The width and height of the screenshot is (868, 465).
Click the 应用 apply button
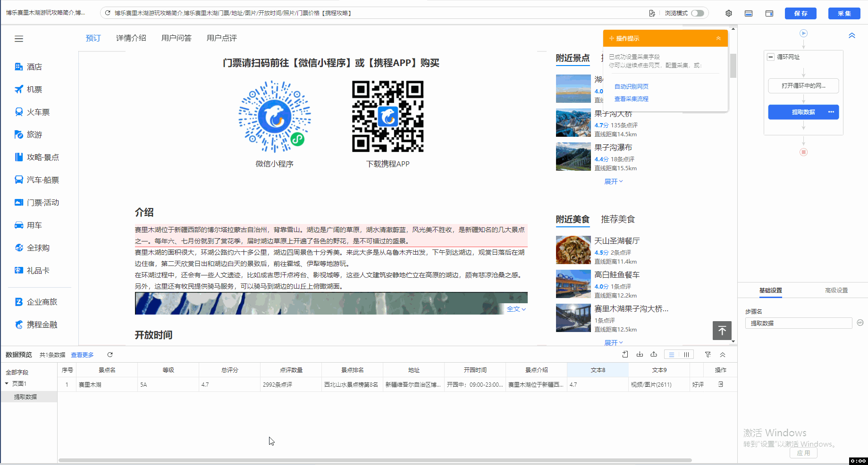[804, 453]
